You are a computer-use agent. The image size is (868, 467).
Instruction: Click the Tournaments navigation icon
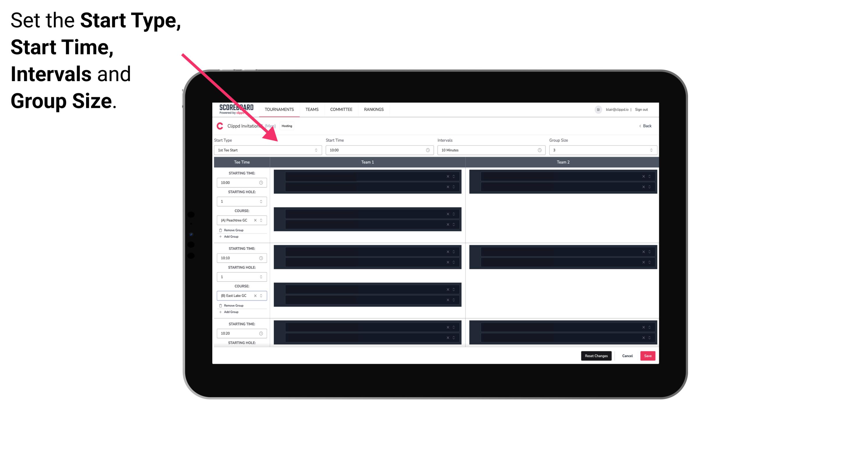coord(280,109)
